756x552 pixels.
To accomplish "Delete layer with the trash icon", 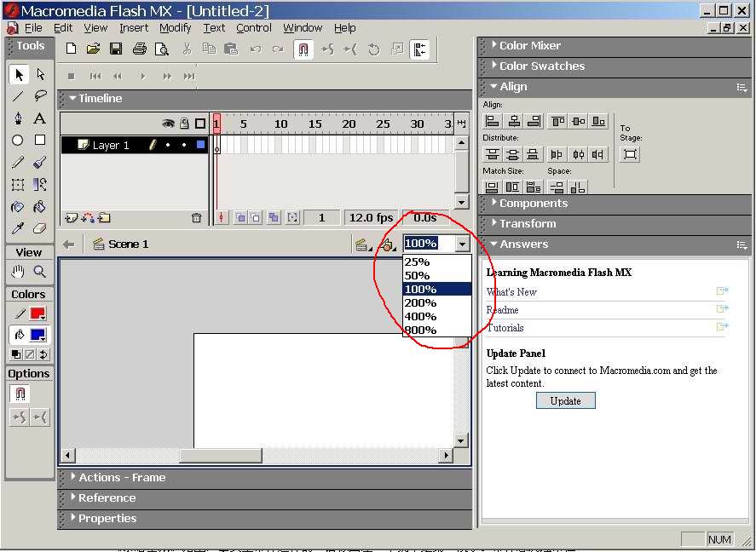I will click(196, 218).
